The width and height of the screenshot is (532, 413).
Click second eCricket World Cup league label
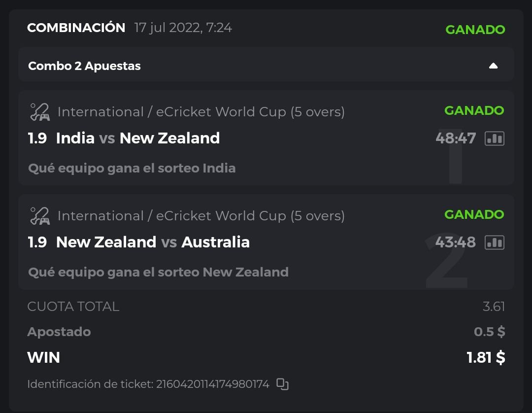tap(201, 216)
